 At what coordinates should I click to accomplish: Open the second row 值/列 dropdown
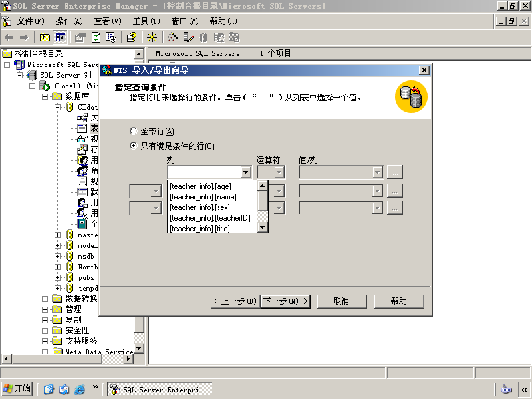coord(377,191)
